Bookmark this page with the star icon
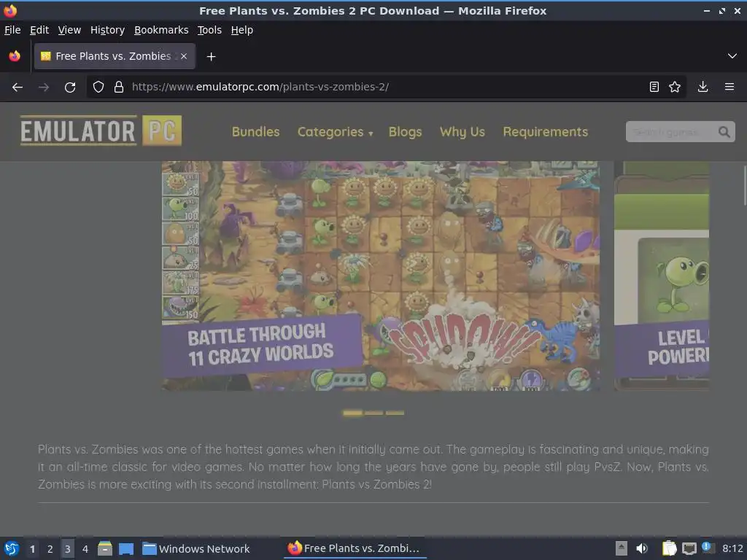Screen dimensions: 747x560 [675, 87]
